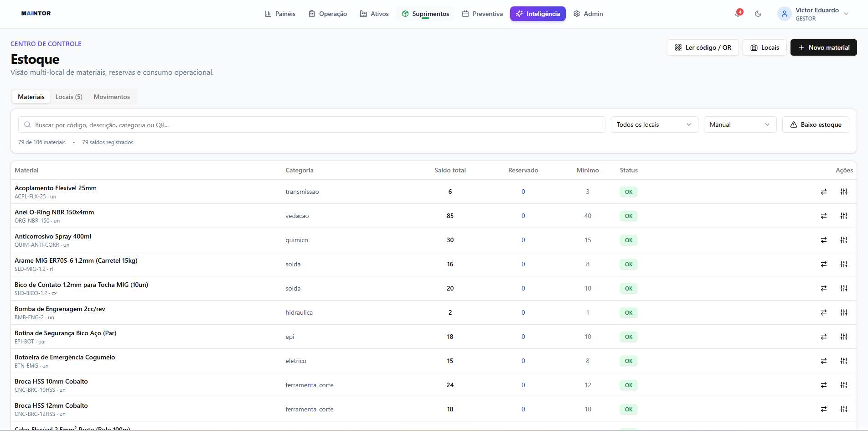Click the Inteligência button
This screenshot has width=868, height=431.
click(538, 14)
